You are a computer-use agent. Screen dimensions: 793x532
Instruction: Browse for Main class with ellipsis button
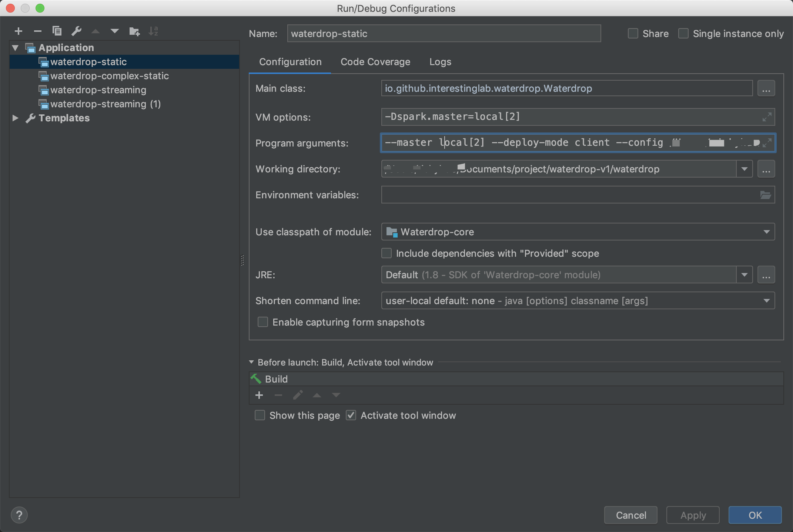click(766, 88)
